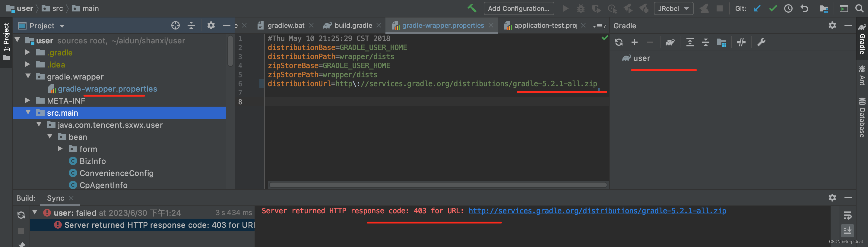This screenshot has height=247, width=868.
Task: Click scroll to end icon in build output
Action: pos(847,230)
